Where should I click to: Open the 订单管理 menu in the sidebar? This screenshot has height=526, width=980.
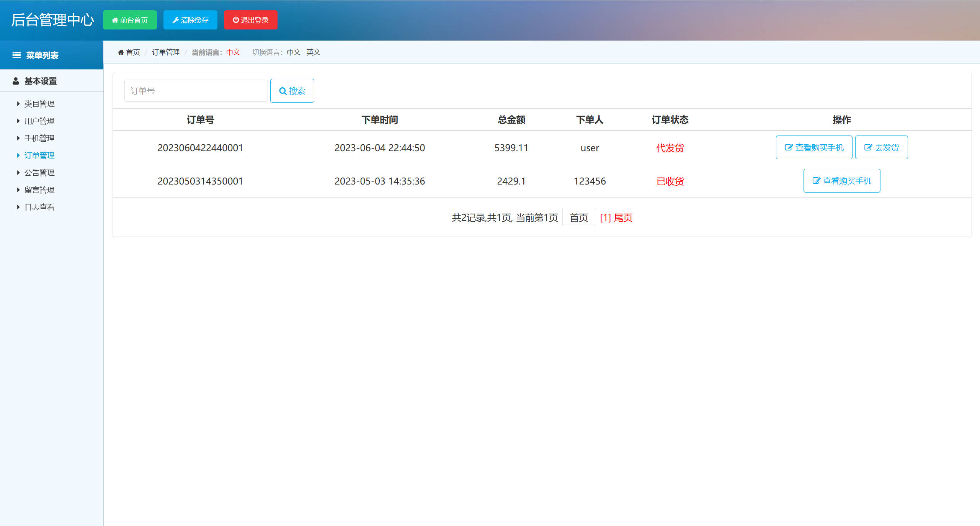[40, 155]
